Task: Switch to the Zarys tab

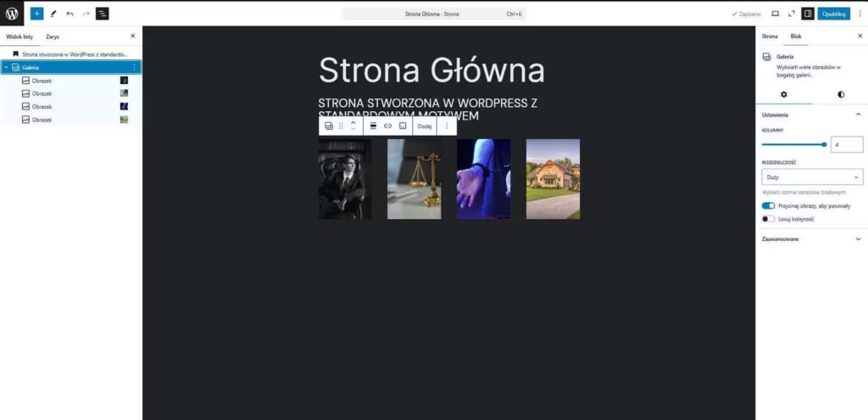Action: point(53,36)
